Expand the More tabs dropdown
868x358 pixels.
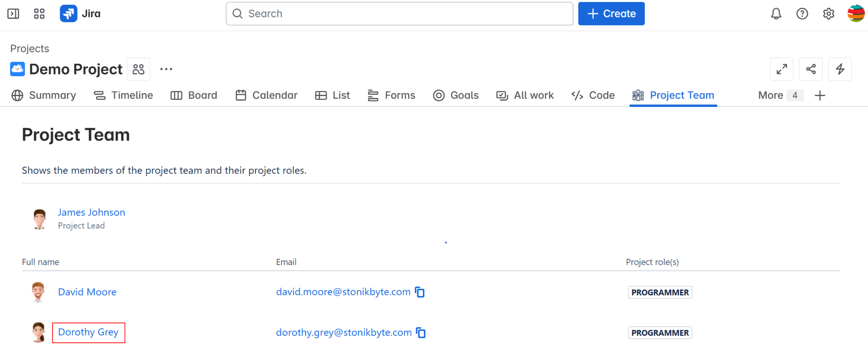[x=780, y=95]
